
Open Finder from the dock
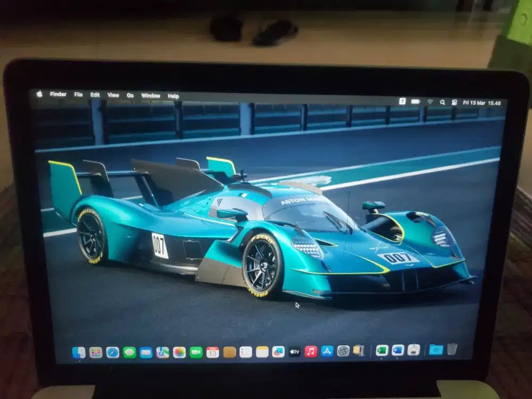(x=79, y=352)
